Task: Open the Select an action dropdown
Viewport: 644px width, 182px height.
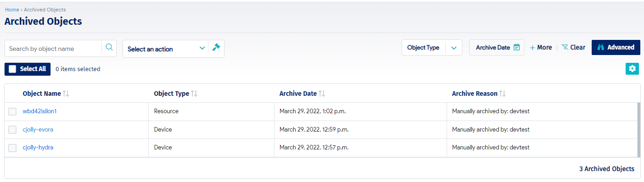Action: pyautogui.click(x=166, y=49)
